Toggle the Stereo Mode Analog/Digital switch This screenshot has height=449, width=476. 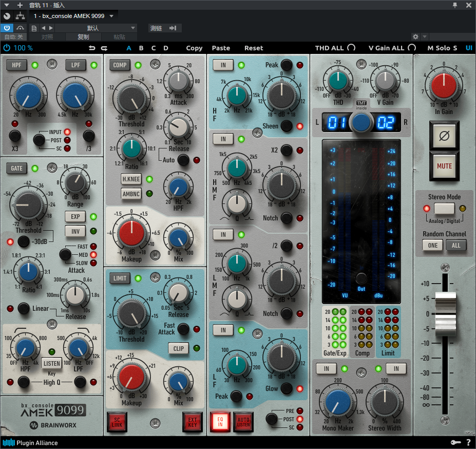point(444,209)
